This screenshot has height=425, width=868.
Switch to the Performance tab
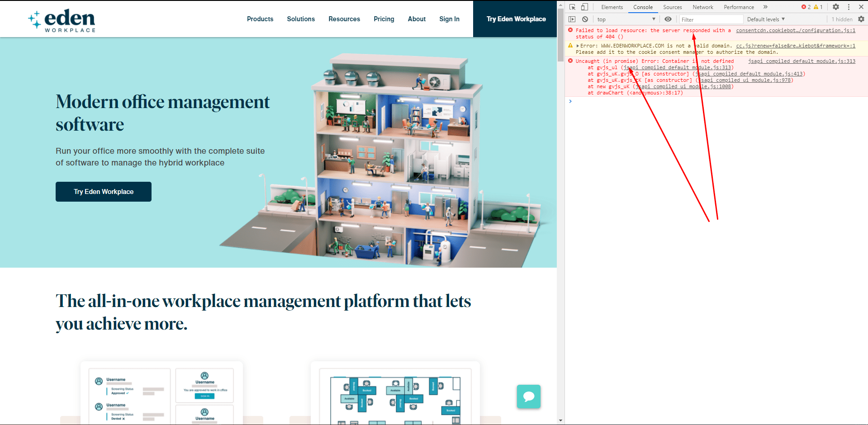pos(739,7)
